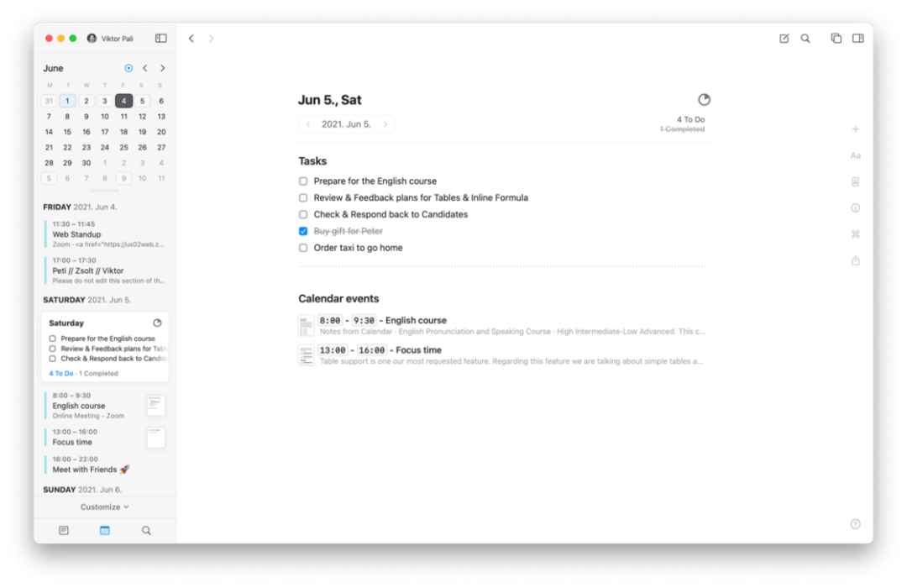Open text formatting Aa icon
Screen dimensions: 907x588
tap(856, 155)
